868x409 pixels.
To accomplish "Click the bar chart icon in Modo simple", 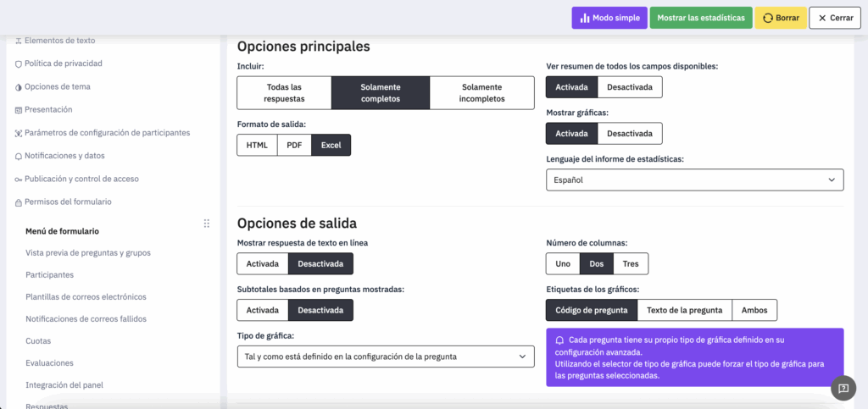I will click(x=584, y=18).
